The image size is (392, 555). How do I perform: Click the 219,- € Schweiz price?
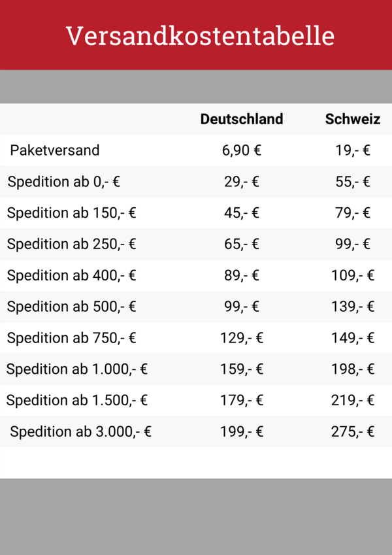pyautogui.click(x=353, y=400)
